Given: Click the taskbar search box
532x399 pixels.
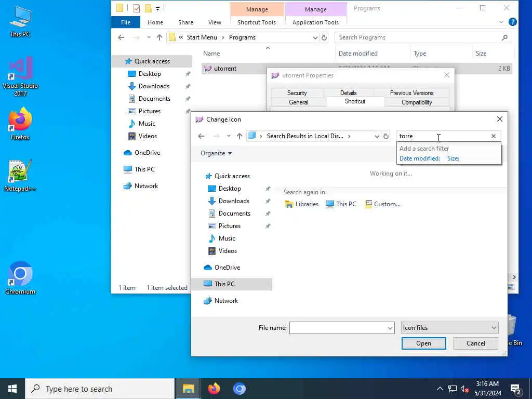Looking at the screenshot, I should click(100, 389).
